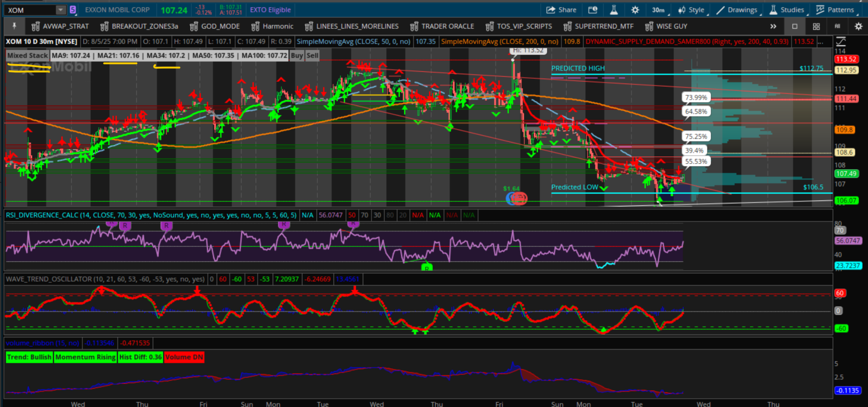Click the earnings event icons near $1.64

[517, 198]
